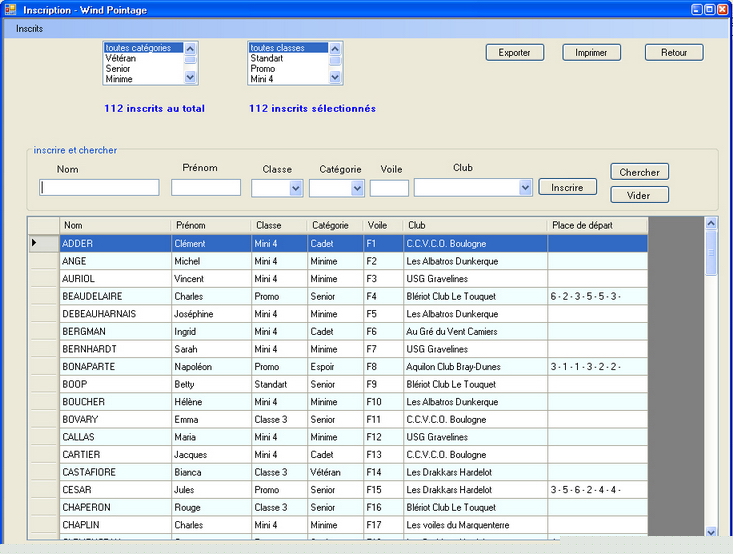733x554 pixels.
Task: Sort by the Club column header
Action: [x=474, y=225]
